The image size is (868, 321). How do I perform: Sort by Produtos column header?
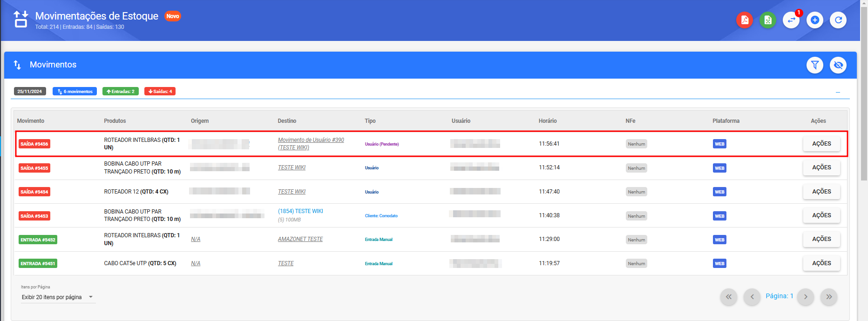pos(115,121)
